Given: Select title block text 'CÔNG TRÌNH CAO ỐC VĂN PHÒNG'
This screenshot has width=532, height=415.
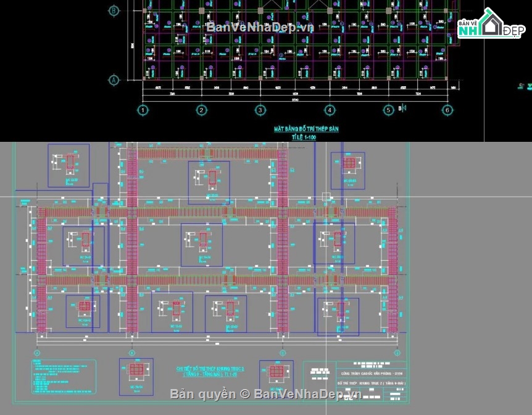Looking at the screenshot, I should pyautogui.click(x=372, y=374).
